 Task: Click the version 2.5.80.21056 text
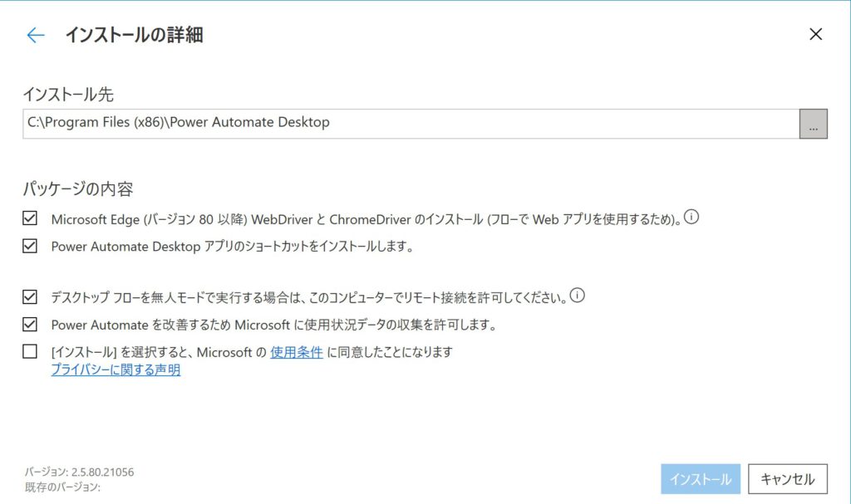[79, 472]
